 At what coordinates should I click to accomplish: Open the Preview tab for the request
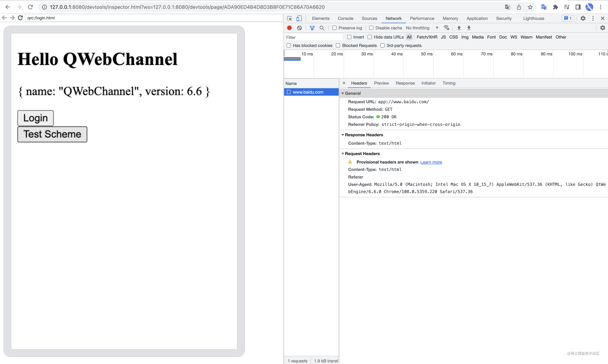[381, 83]
